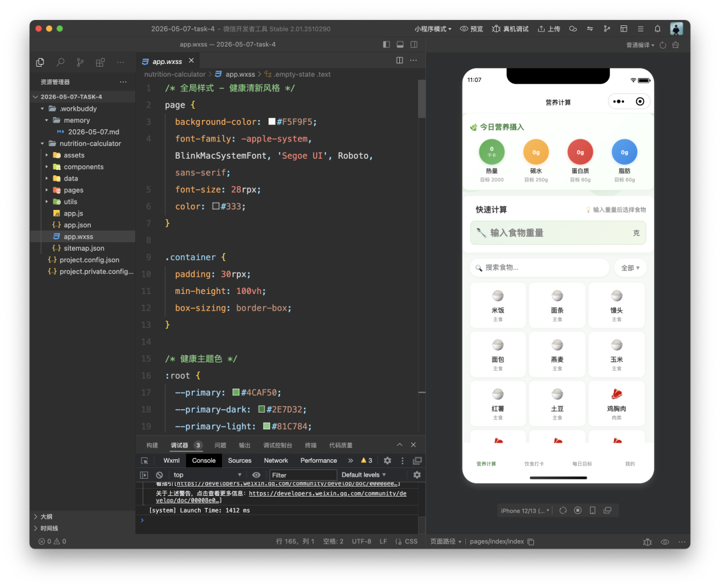This screenshot has width=720, height=588.
Task: Open the extensions icon in sidebar
Action: 100,62
